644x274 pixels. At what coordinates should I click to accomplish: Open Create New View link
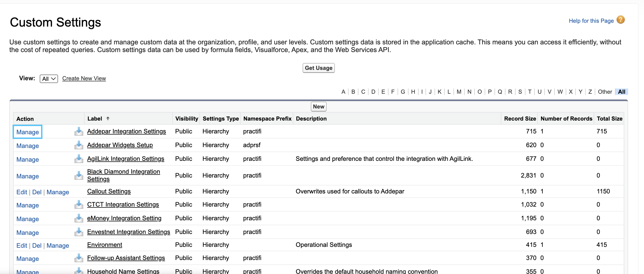[84, 78]
